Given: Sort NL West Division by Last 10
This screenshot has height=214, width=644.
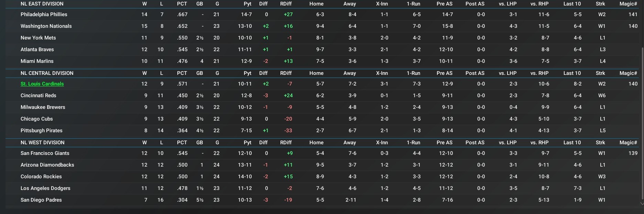Looking at the screenshot, I should coord(572,143).
